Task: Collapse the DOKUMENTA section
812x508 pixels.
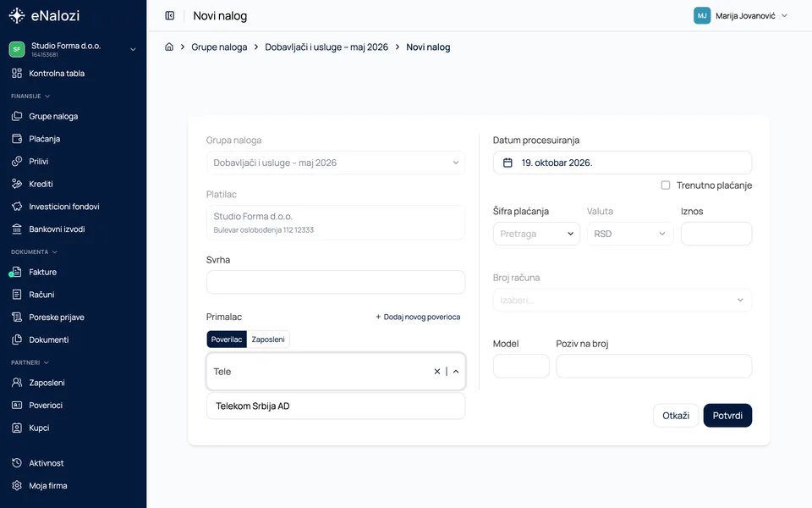Action: [x=34, y=252]
